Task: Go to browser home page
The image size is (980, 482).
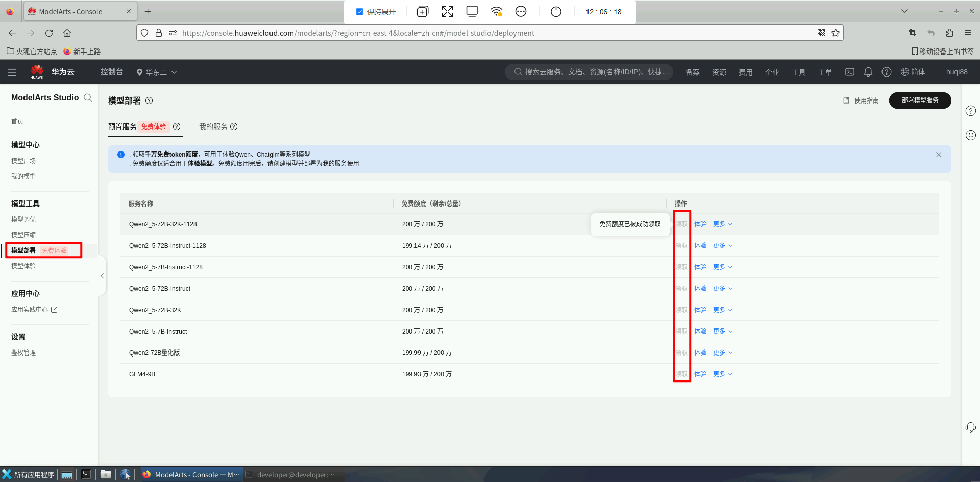Action: 67,33
